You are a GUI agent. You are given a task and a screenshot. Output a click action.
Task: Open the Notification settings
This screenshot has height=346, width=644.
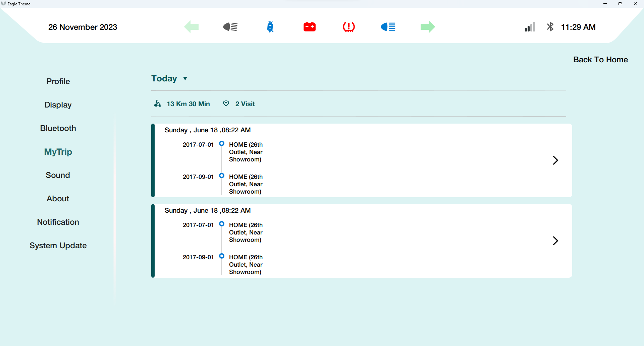coord(58,222)
